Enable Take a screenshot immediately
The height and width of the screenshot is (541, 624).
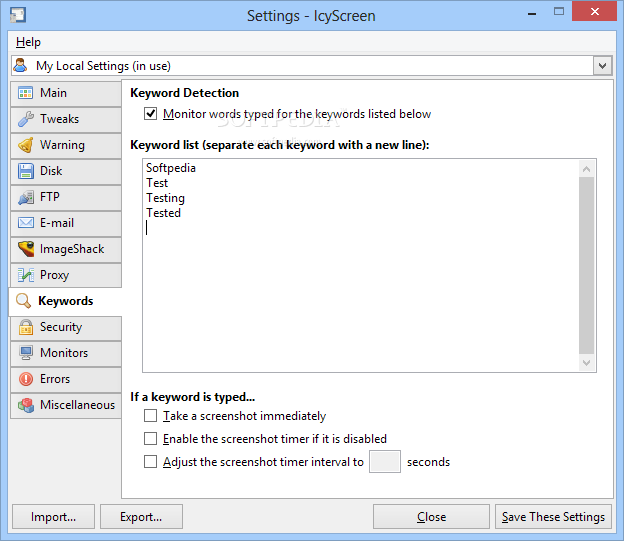150,416
